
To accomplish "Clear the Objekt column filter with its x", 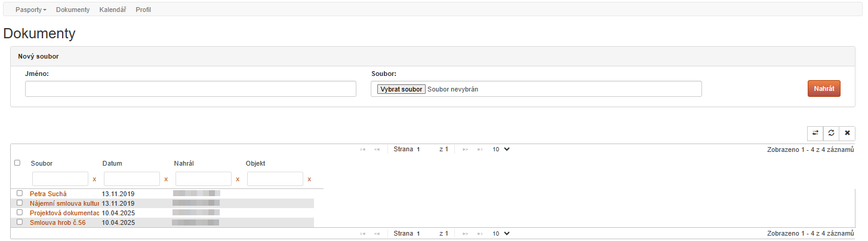I will 309,179.
